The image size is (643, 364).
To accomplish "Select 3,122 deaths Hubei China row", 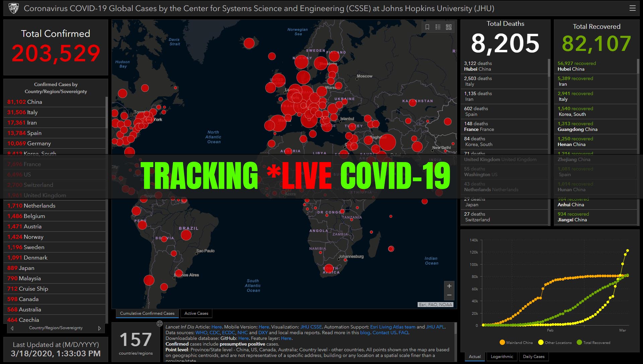I will coord(504,66).
